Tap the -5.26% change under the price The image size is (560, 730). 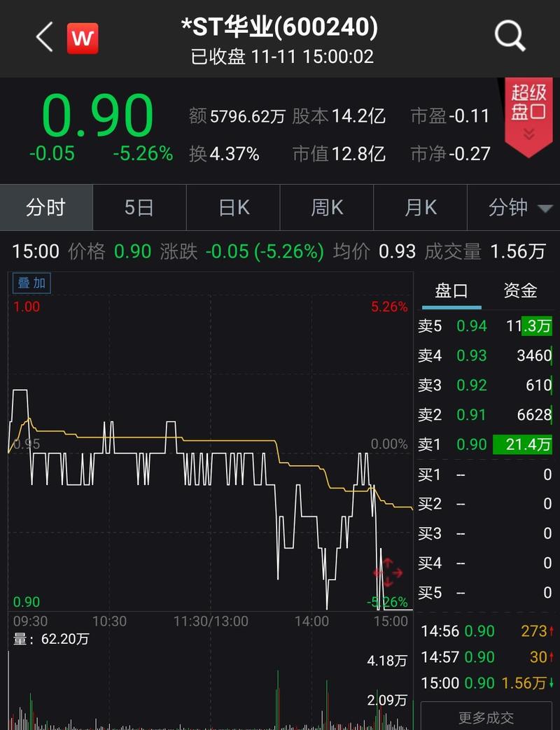click(143, 154)
